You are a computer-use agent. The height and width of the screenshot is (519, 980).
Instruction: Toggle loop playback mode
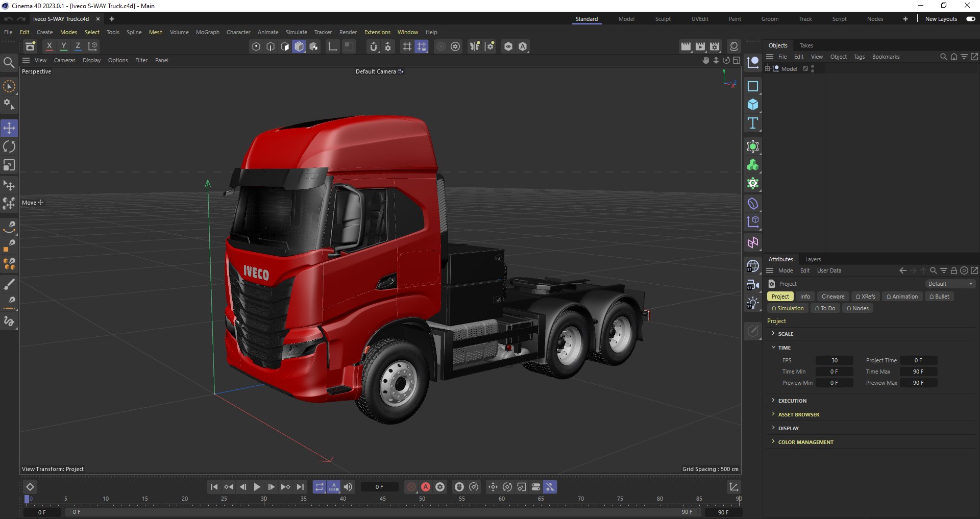[x=320, y=487]
